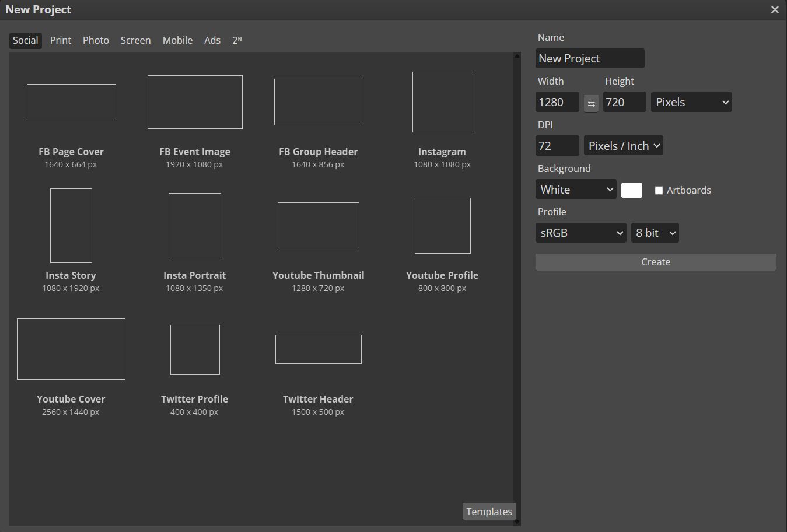This screenshot has height=532, width=787.
Task: Open the white background color swatch
Action: pyautogui.click(x=632, y=190)
